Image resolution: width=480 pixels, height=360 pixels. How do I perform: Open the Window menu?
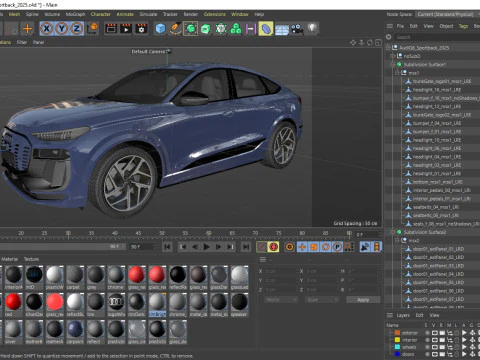(240, 14)
